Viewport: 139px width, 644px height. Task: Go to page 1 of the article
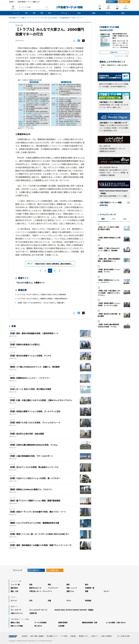click(45, 270)
